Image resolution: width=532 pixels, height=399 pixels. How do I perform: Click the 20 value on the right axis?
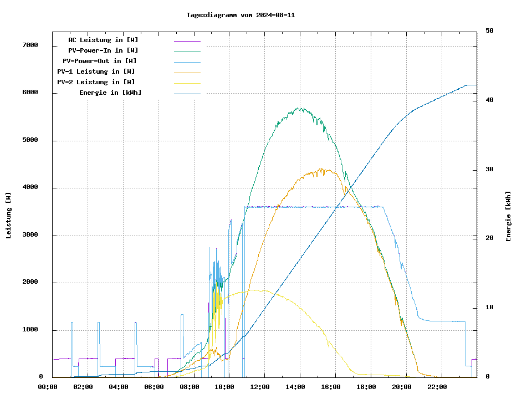(x=489, y=238)
